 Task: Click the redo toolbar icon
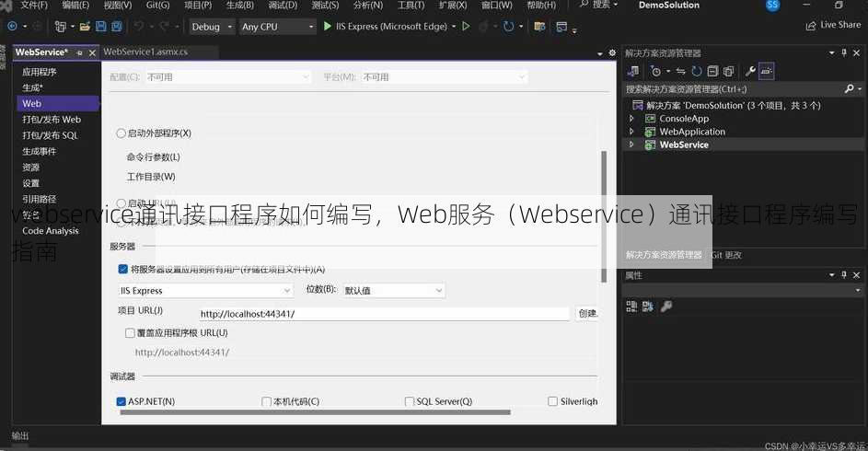tap(164, 26)
